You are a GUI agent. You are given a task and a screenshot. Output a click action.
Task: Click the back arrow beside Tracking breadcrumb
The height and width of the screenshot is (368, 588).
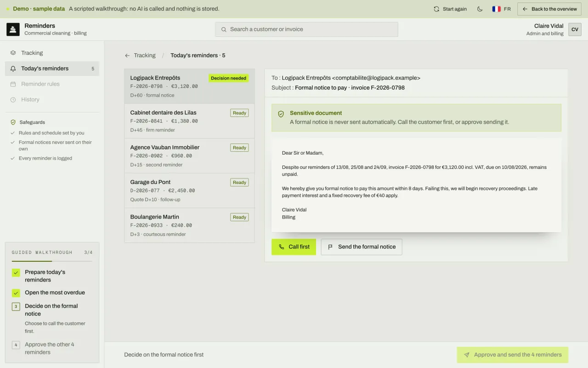127,56
